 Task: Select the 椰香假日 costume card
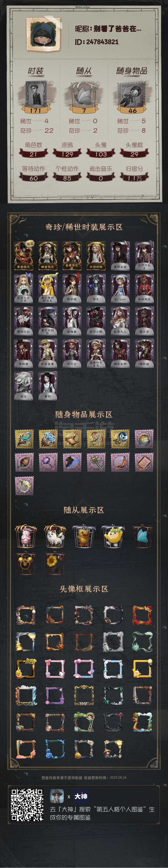pos(48,256)
